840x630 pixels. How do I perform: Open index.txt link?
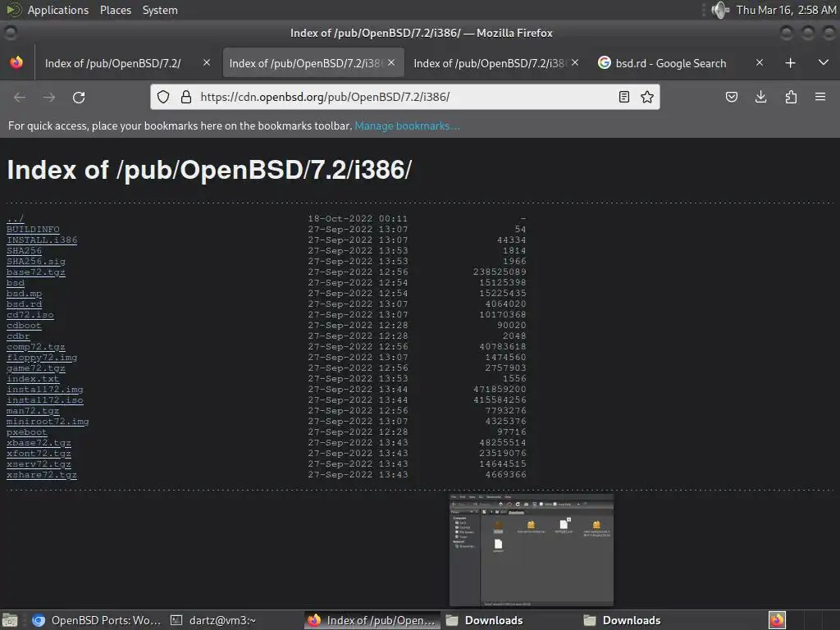tap(33, 379)
